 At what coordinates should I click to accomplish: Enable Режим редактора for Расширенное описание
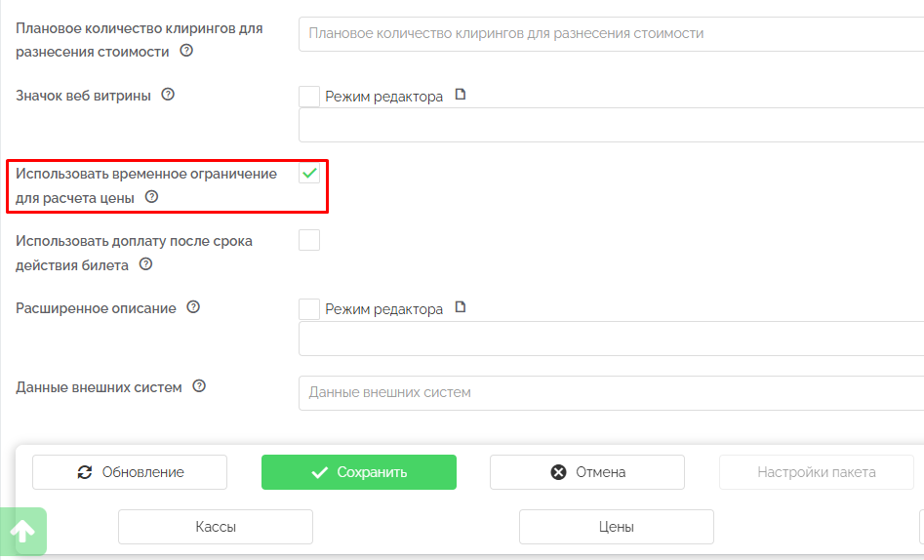[x=309, y=308]
